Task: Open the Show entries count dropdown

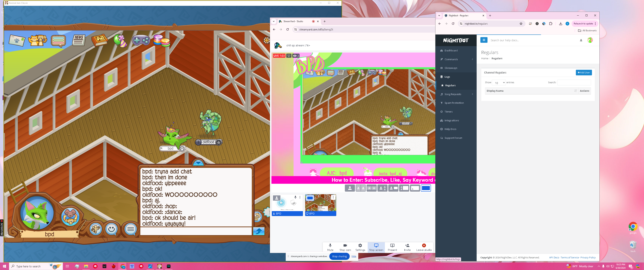Action: pyautogui.click(x=499, y=83)
